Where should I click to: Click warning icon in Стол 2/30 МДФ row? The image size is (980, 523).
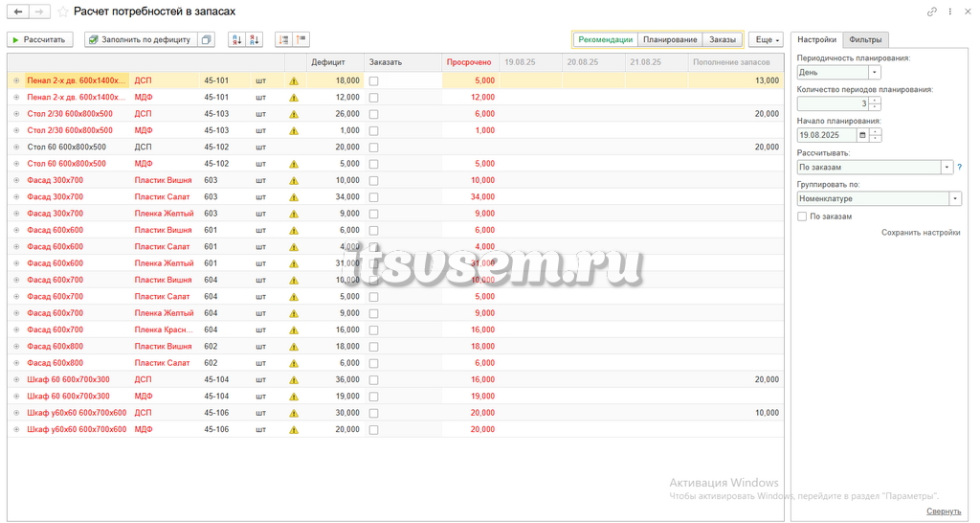coord(294,130)
